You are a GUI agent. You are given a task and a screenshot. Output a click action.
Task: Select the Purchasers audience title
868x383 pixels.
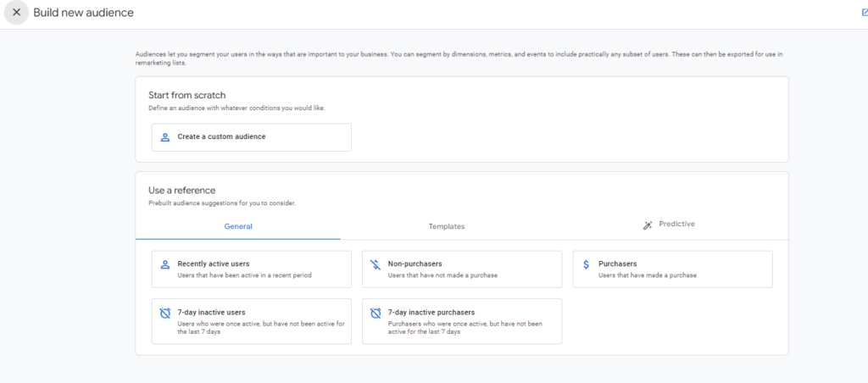[x=617, y=264]
